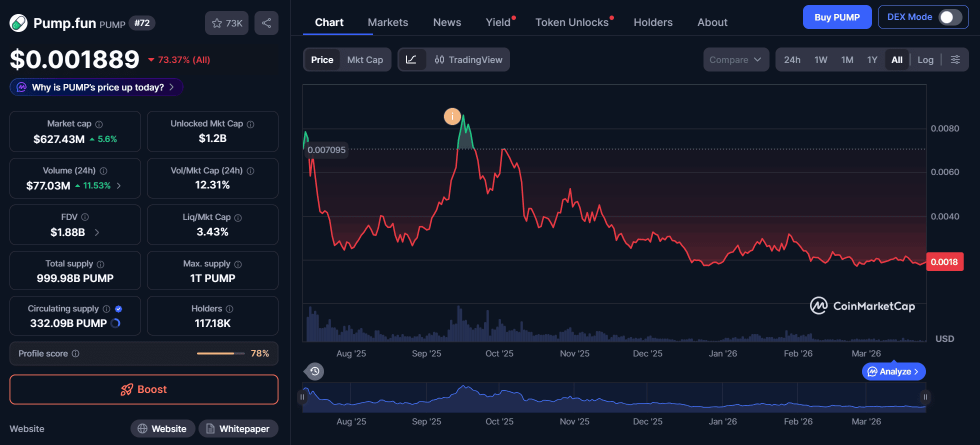Viewport: 980px width, 445px height.
Task: Click the Holders info icon
Action: point(229,309)
